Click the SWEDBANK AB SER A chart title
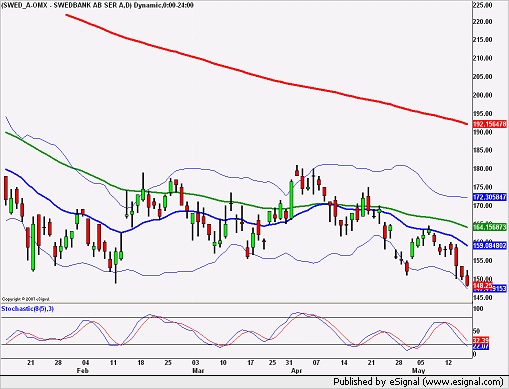This screenshot has width=509, height=389. tap(98, 5)
